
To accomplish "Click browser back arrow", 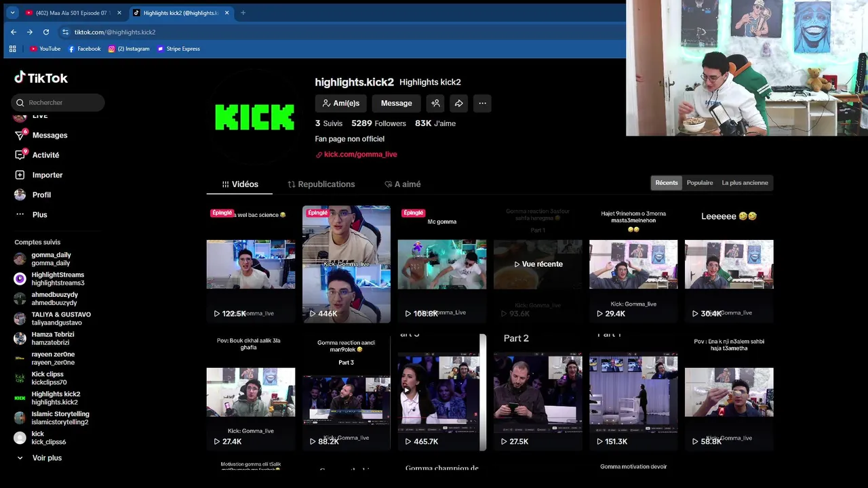I will tap(14, 32).
